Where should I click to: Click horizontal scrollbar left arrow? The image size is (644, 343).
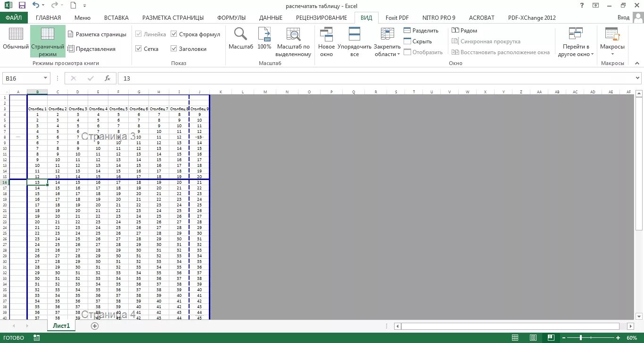pyautogui.click(x=398, y=326)
